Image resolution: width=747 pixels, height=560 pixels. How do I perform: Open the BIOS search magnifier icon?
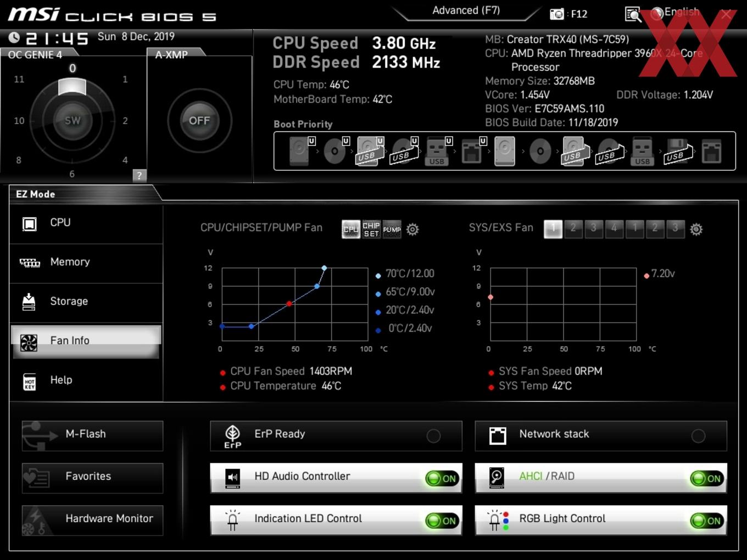tap(633, 14)
